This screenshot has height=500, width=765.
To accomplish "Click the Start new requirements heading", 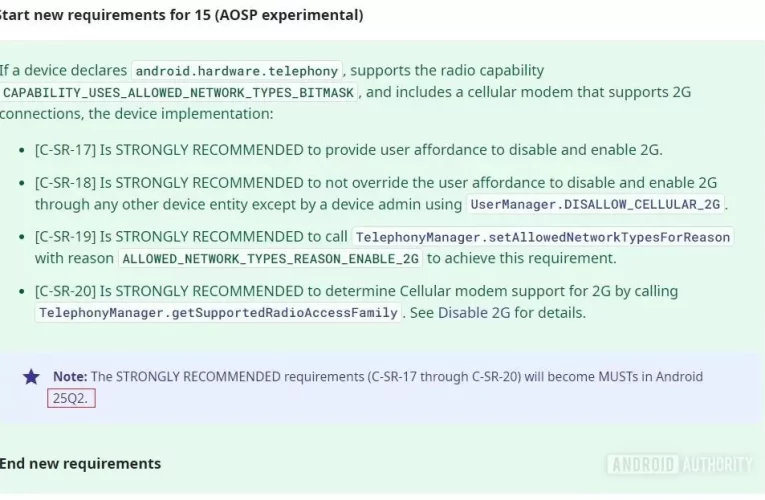I will pyautogui.click(x=181, y=15).
